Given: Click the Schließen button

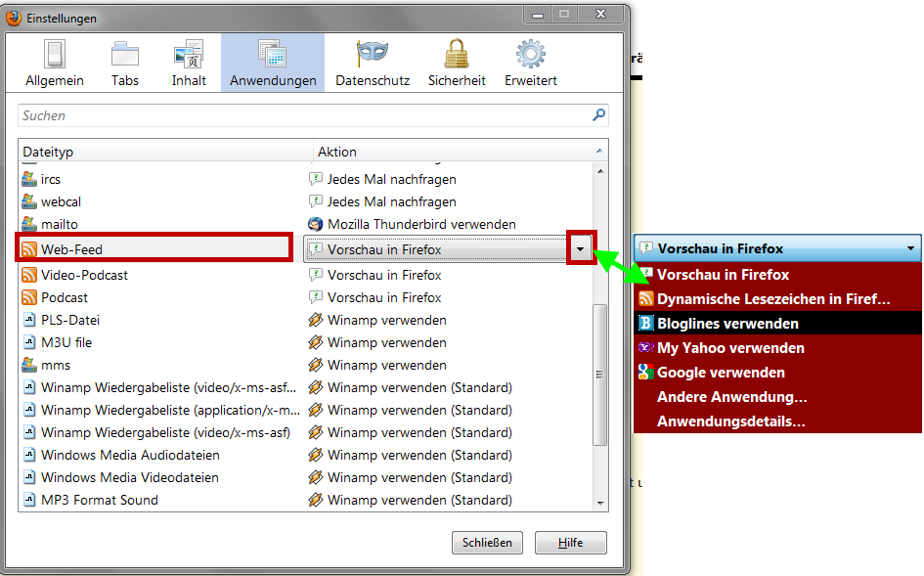Looking at the screenshot, I should tap(487, 543).
